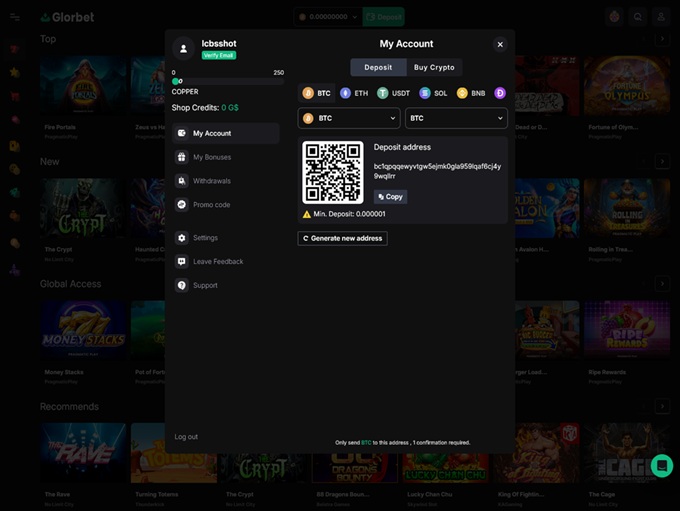Select the purple D coin icon
This screenshot has width=680, height=511.
(500, 93)
